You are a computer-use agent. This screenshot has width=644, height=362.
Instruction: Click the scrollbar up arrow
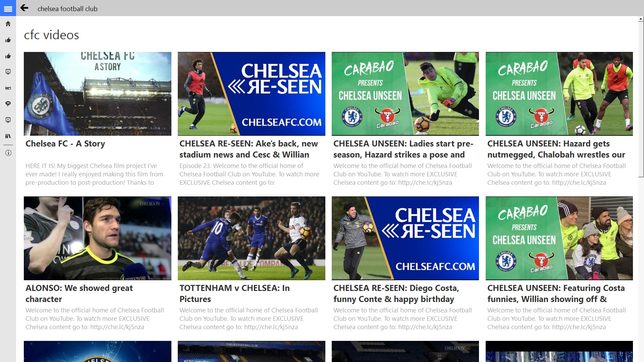(x=641, y=20)
